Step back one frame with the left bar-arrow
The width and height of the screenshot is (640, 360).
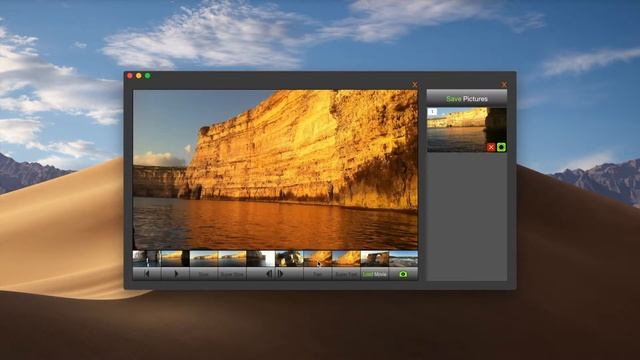click(268, 274)
